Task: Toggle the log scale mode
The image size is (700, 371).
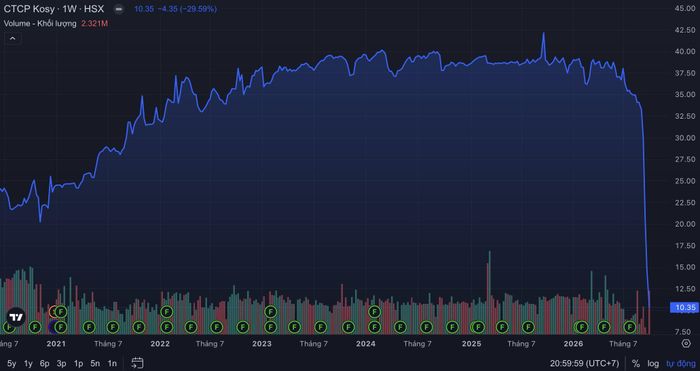Action: point(653,363)
